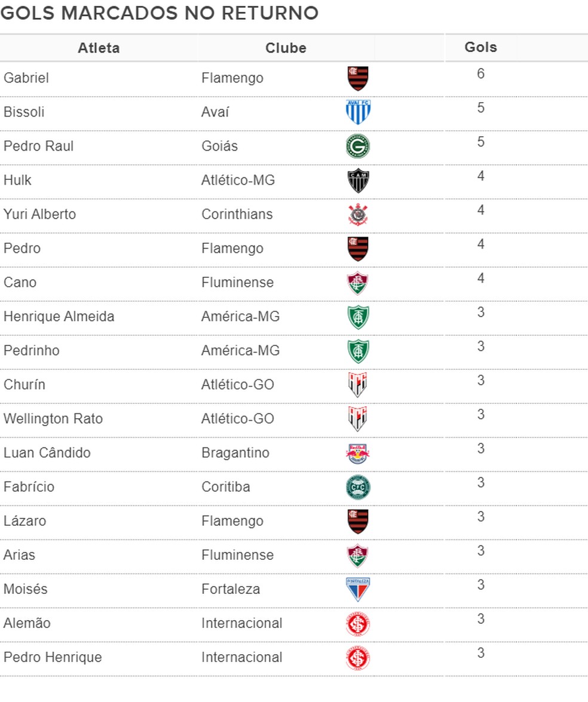Click the Bragantino crest beside Luan Cândido

(358, 453)
